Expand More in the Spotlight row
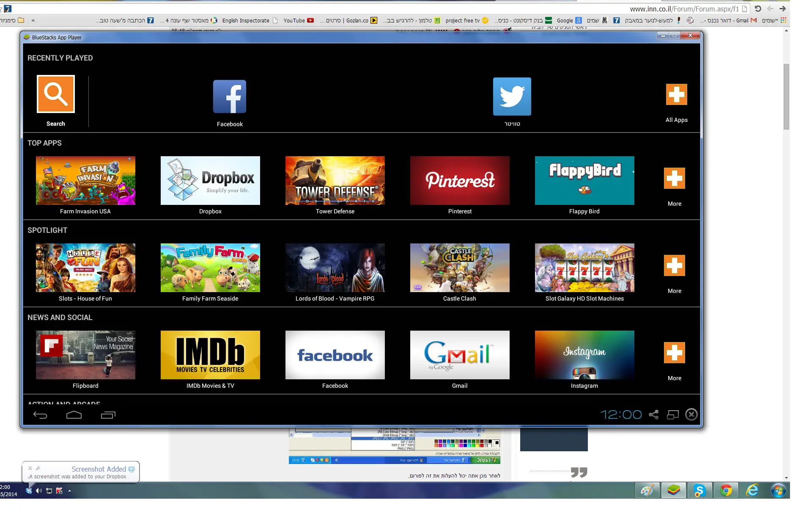The image size is (812, 508). click(x=674, y=266)
